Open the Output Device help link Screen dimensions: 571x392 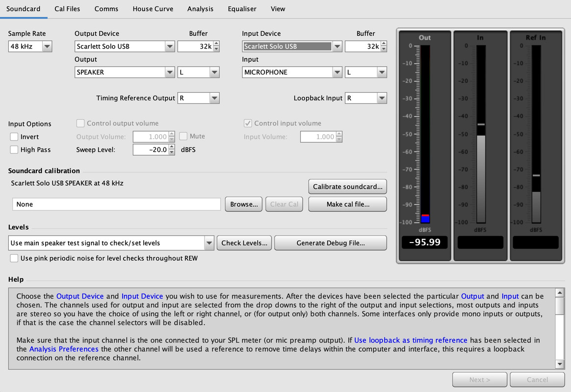pyautogui.click(x=80, y=296)
